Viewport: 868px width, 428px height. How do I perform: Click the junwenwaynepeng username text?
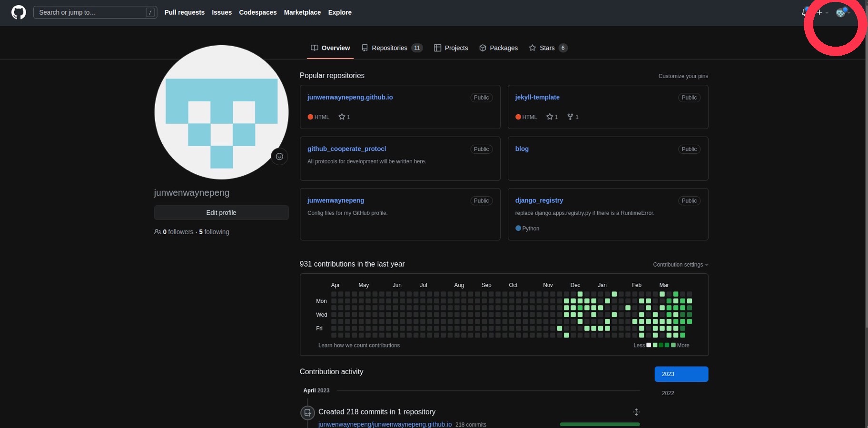coord(192,193)
